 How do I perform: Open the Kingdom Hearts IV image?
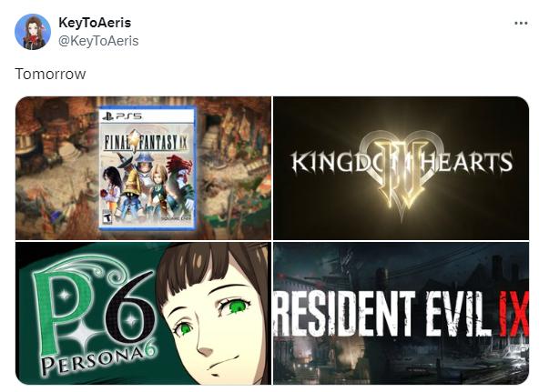click(x=401, y=168)
